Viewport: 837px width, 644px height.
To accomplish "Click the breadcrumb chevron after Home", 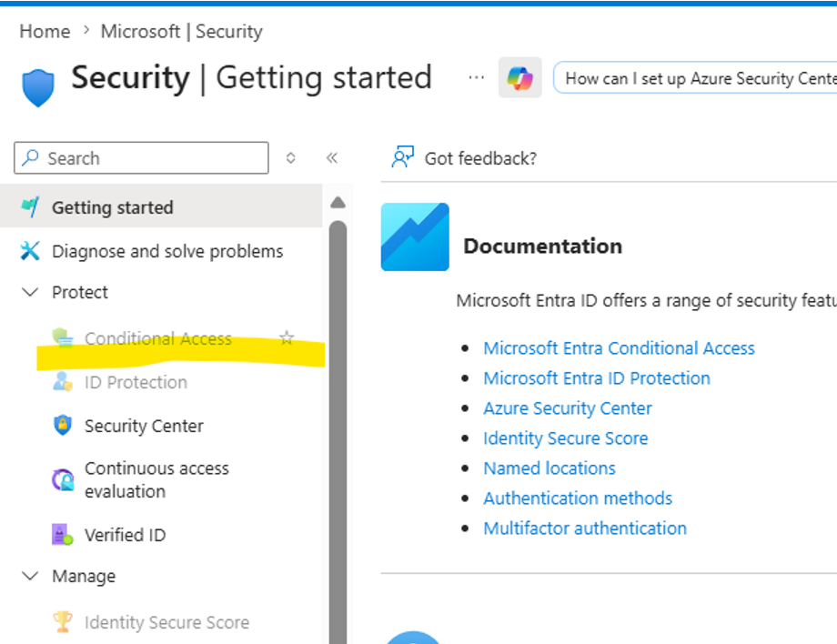I will click(x=86, y=31).
